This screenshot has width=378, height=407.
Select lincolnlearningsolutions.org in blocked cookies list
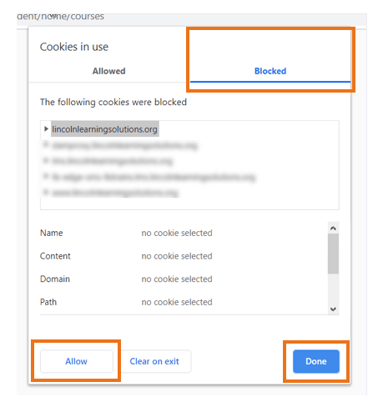click(105, 129)
